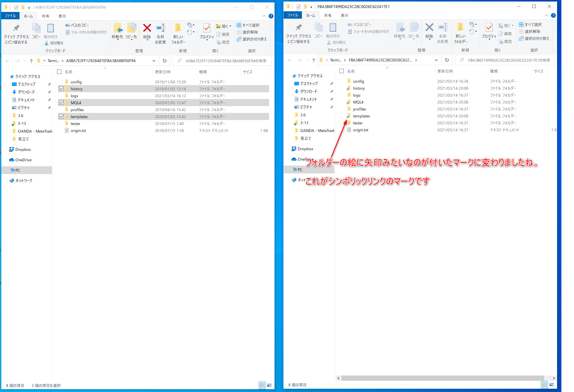The width and height of the screenshot is (574, 392).
Task: Click '選択の切り替え' in right window ribbon
Action: [x=534, y=38]
